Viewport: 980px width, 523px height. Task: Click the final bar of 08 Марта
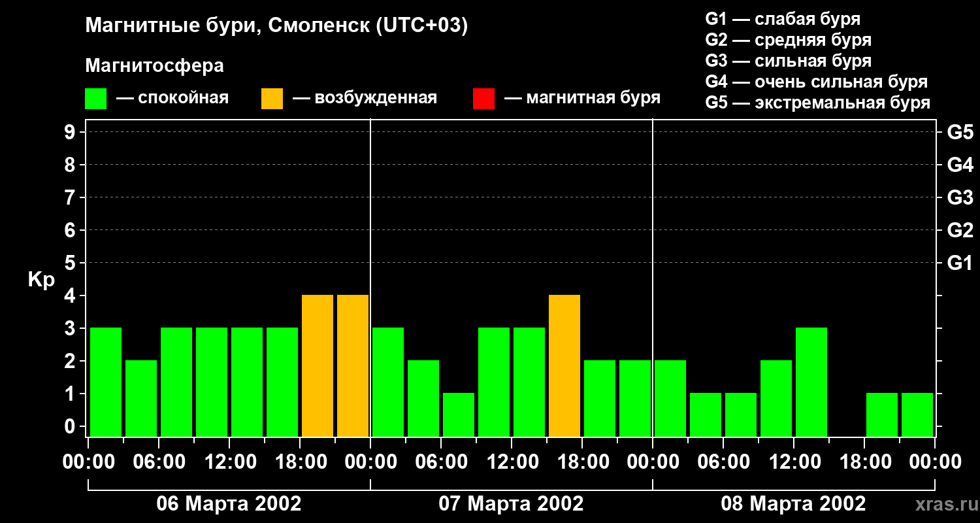(x=917, y=414)
